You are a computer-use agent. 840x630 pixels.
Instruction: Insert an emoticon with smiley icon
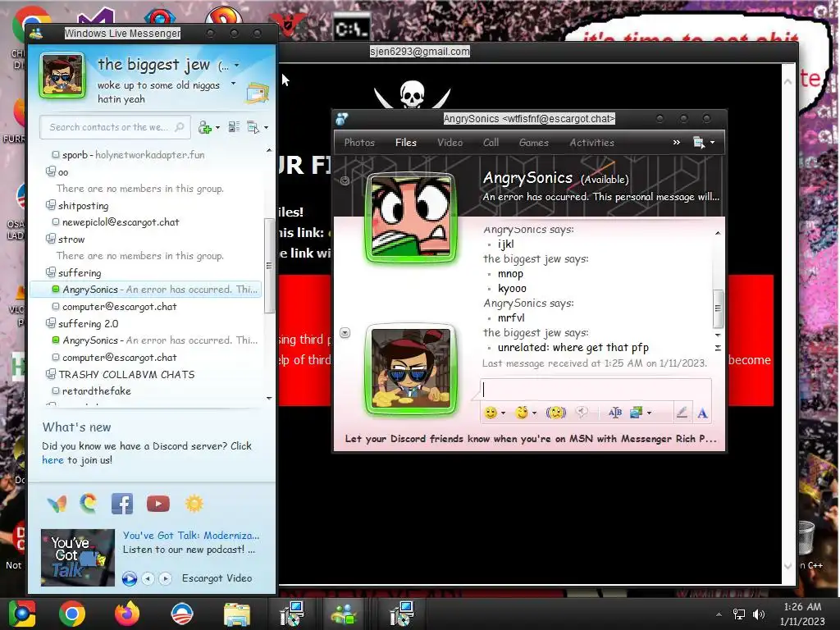491,413
